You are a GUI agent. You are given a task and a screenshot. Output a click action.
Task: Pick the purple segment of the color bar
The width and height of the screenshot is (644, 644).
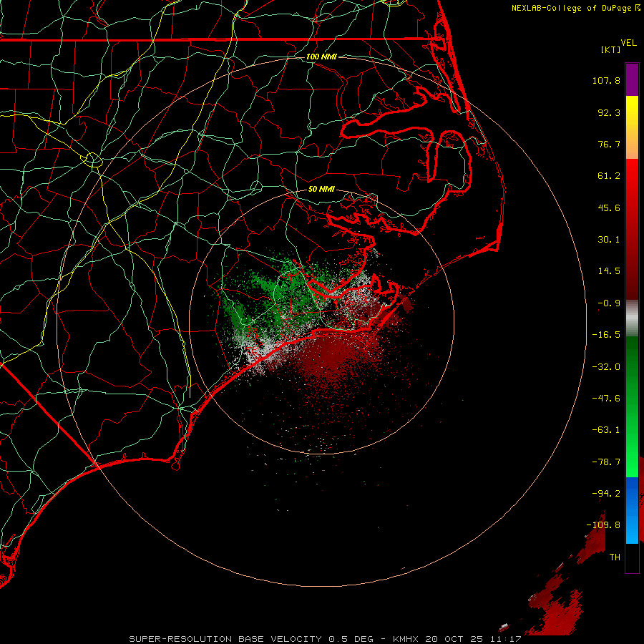[x=632, y=80]
